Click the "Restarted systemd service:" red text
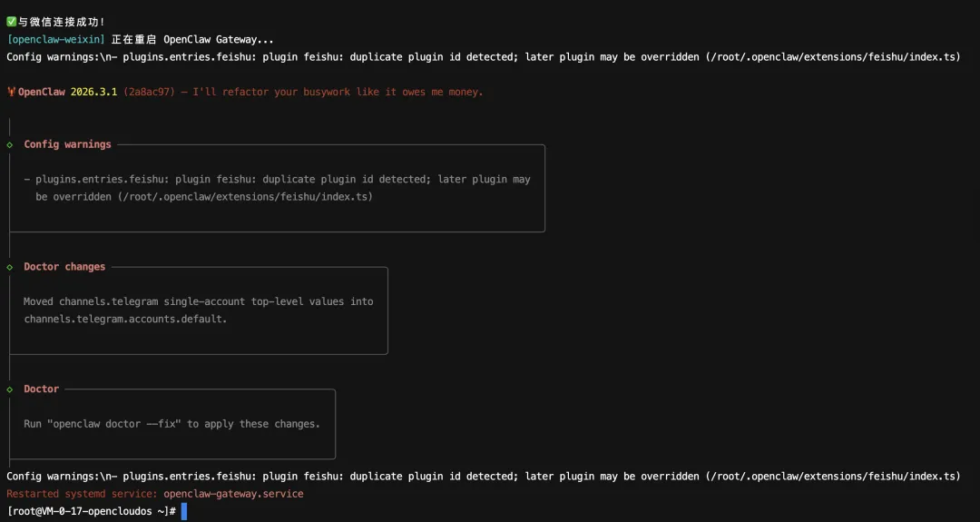The image size is (980, 522). point(83,494)
